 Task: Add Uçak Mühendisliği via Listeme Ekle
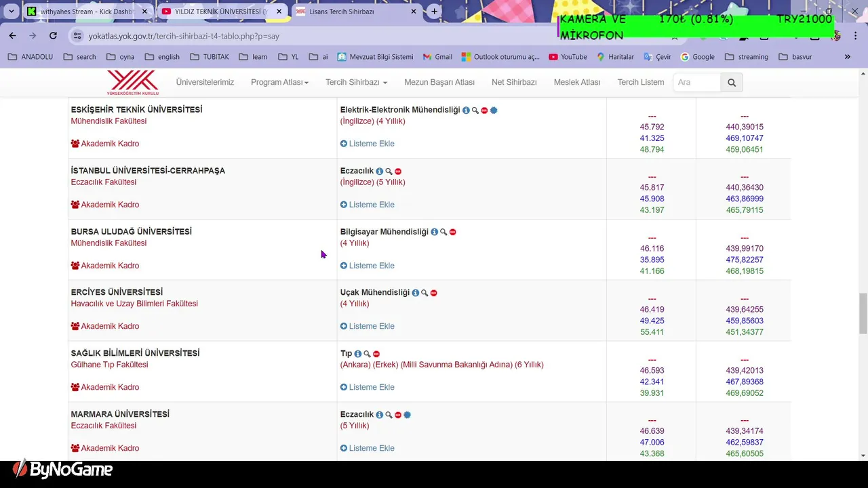point(367,326)
